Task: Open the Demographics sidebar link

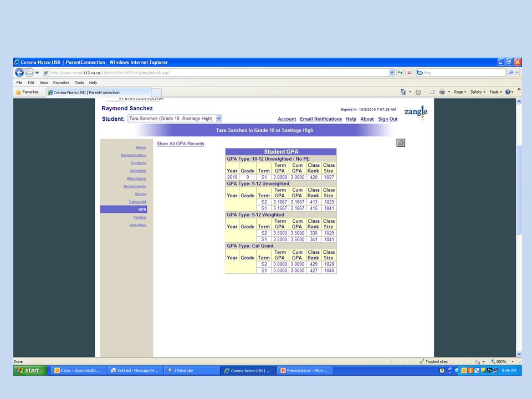Action: click(134, 155)
